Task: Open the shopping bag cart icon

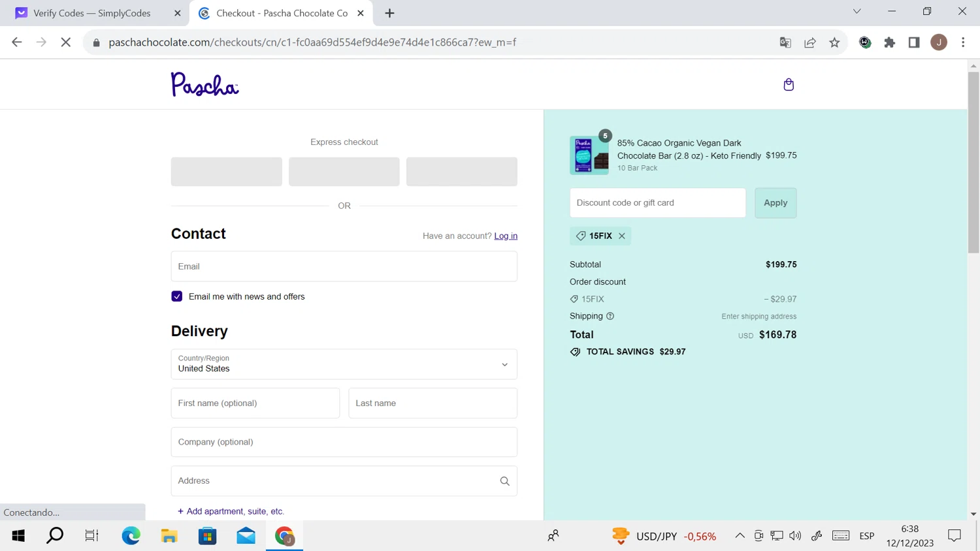Action: click(x=789, y=84)
